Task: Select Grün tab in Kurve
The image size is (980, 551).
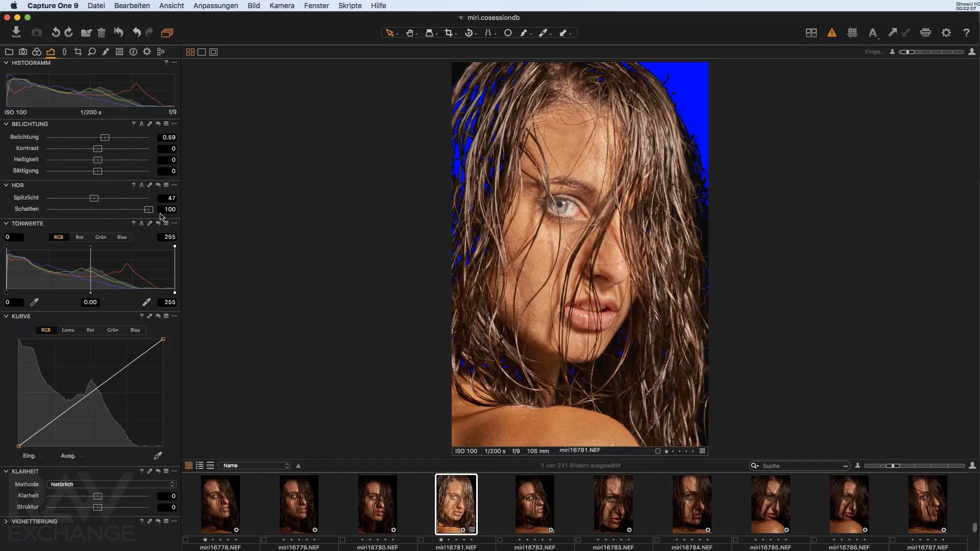Action: click(x=113, y=330)
